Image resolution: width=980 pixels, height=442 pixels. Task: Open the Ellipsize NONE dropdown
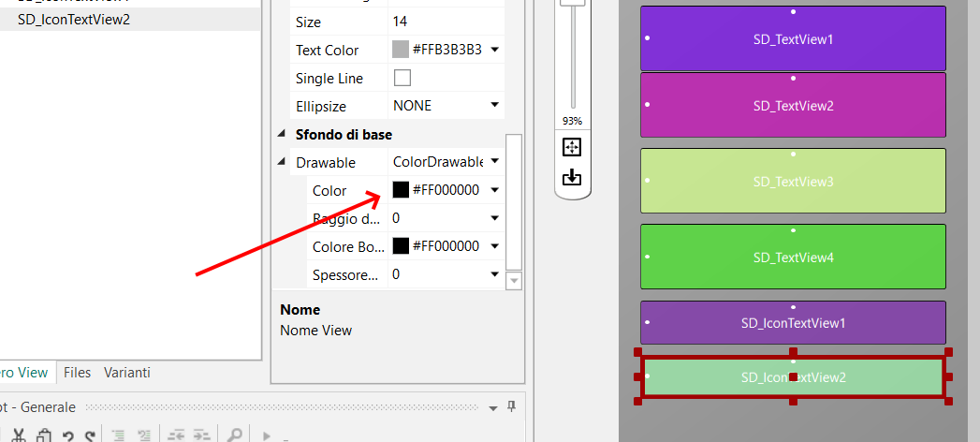pyautogui.click(x=494, y=106)
